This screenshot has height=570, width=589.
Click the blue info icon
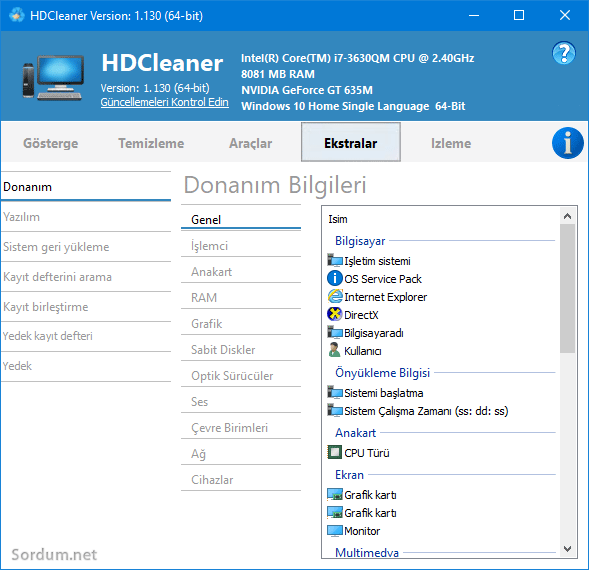tap(568, 143)
